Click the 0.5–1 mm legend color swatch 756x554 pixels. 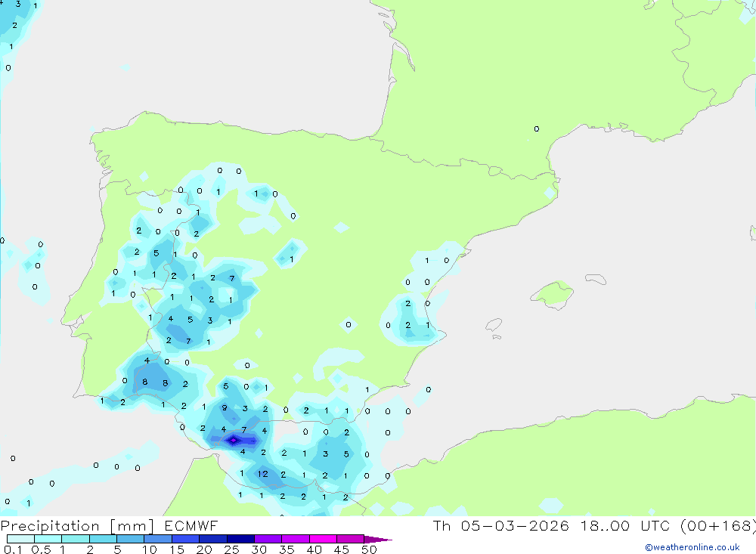pos(48,539)
